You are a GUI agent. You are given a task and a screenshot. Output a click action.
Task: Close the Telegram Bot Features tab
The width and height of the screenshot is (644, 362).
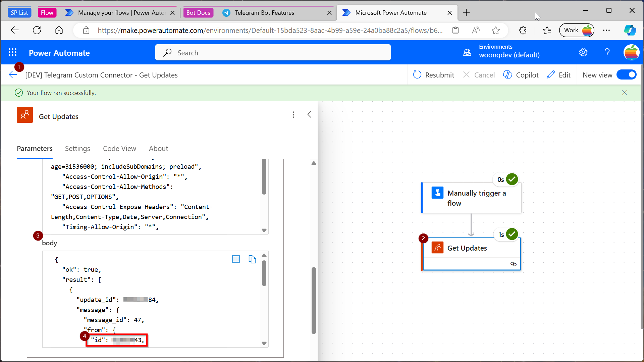[x=329, y=13]
